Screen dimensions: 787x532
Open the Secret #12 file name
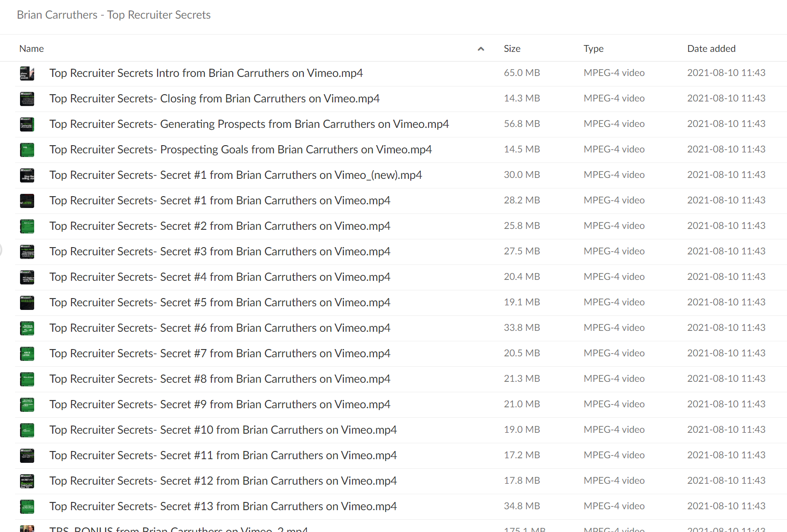223,481
